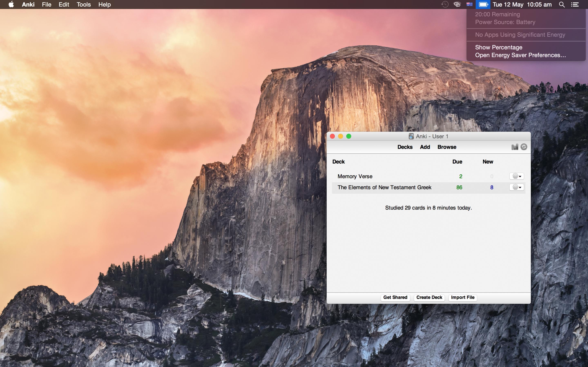Click the date and time clock
This screenshot has height=367, width=588.
click(522, 4)
